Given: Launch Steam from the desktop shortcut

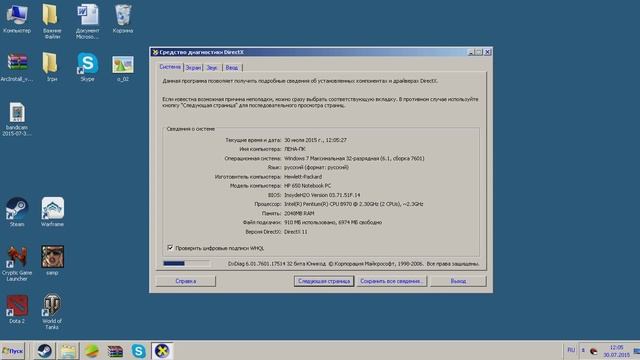Looking at the screenshot, I should [x=17, y=212].
